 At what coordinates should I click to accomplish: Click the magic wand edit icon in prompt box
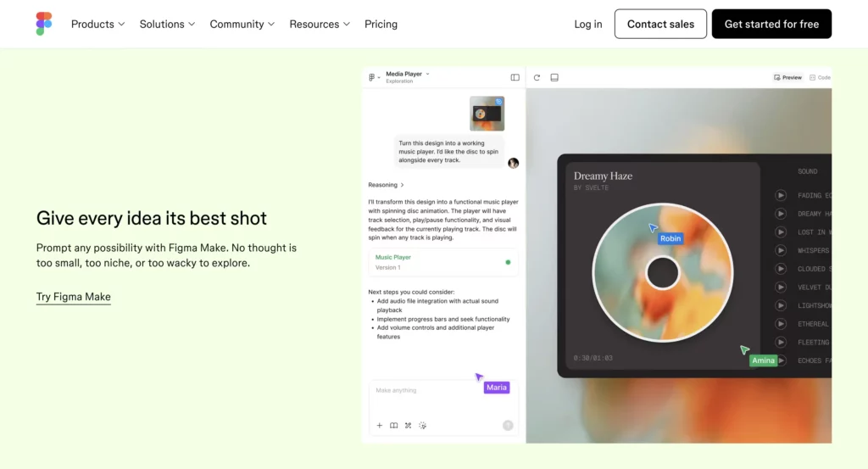(408, 425)
